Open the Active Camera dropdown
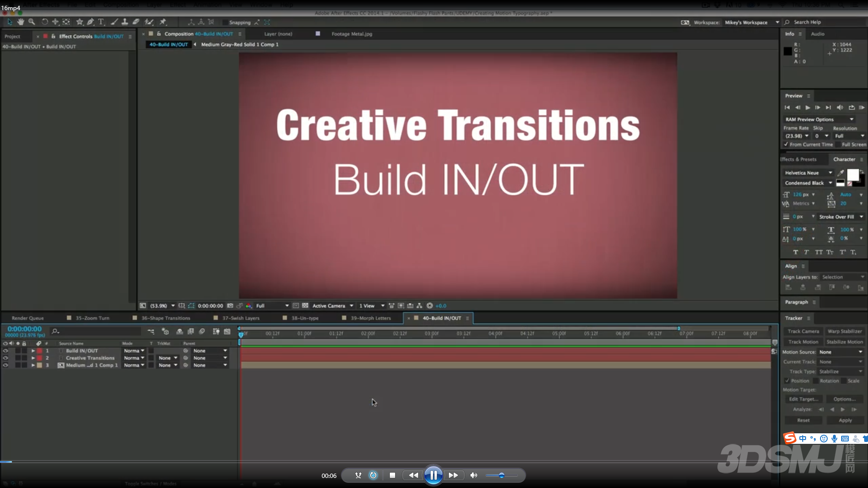The image size is (868, 488). pyautogui.click(x=333, y=306)
